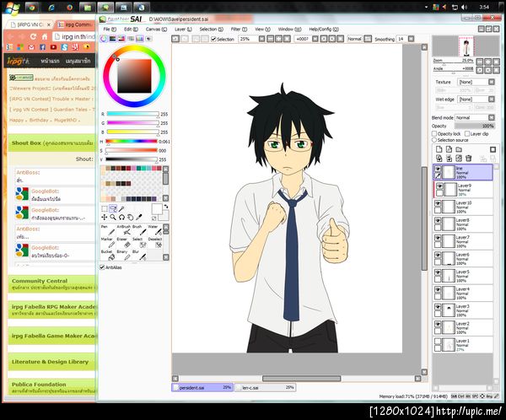506x420 pixels.
Task: Open the Smoothing value dropdown
Action: (x=411, y=39)
